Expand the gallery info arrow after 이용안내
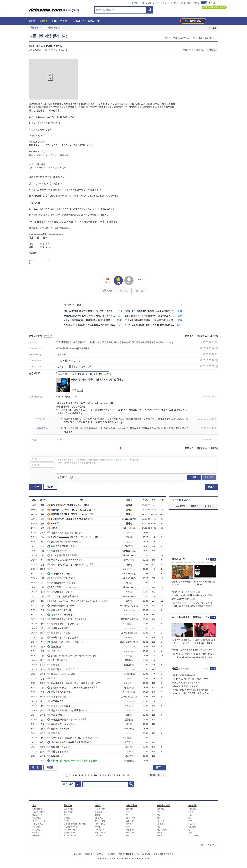This screenshot has height=868, width=247. [217, 38]
